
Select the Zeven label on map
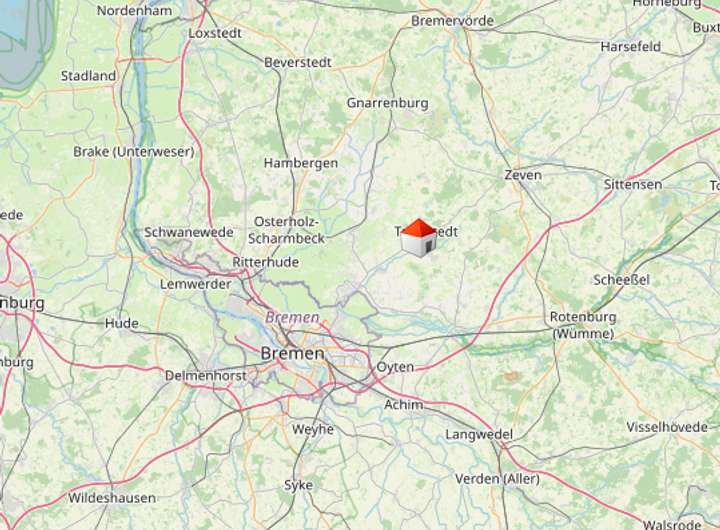[x=523, y=175]
